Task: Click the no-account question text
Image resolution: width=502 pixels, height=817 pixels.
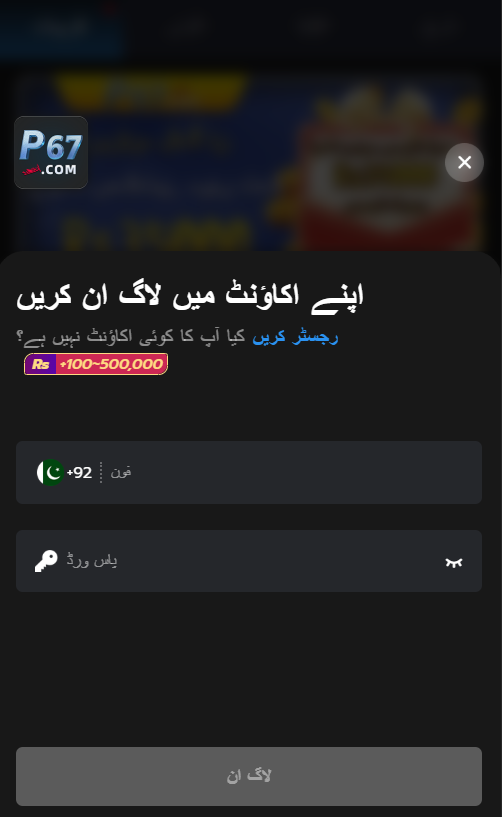Action: click(131, 337)
